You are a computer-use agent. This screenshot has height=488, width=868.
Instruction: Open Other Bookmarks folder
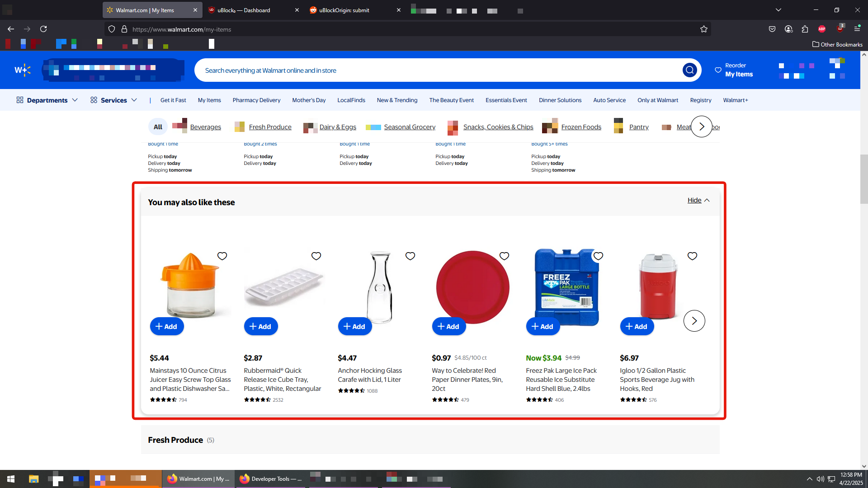pyautogui.click(x=837, y=44)
